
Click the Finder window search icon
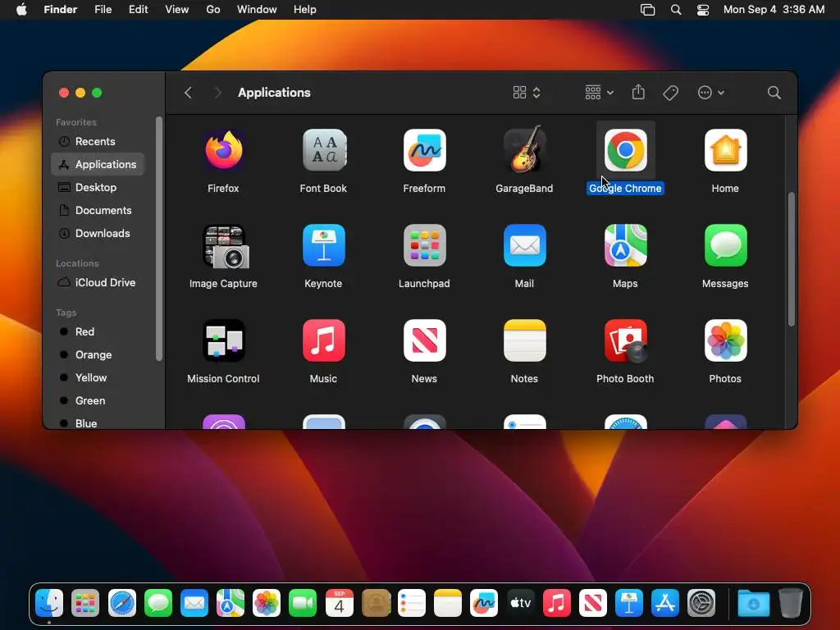774,93
